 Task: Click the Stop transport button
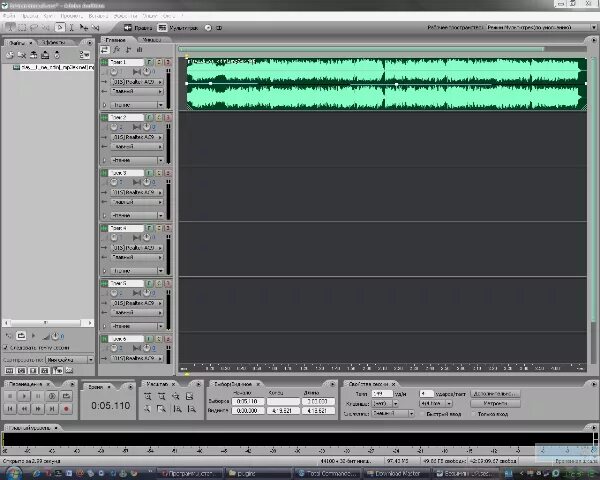pyautogui.click(x=10, y=396)
